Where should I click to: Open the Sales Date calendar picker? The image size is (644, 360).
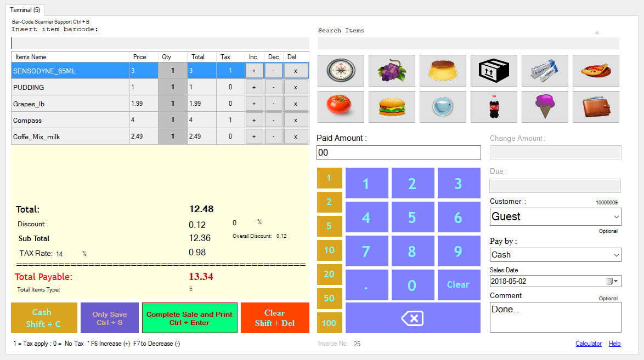612,281
